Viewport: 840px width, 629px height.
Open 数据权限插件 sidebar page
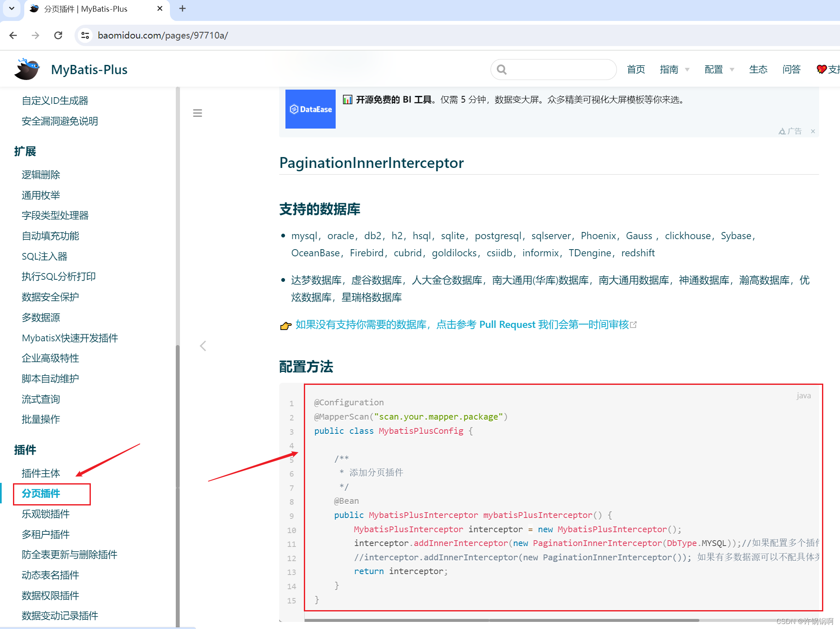[50, 595]
